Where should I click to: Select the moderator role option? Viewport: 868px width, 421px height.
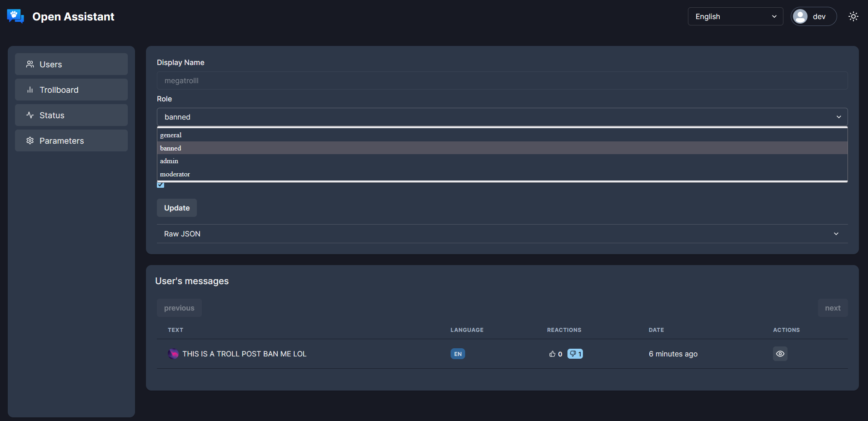coord(502,174)
